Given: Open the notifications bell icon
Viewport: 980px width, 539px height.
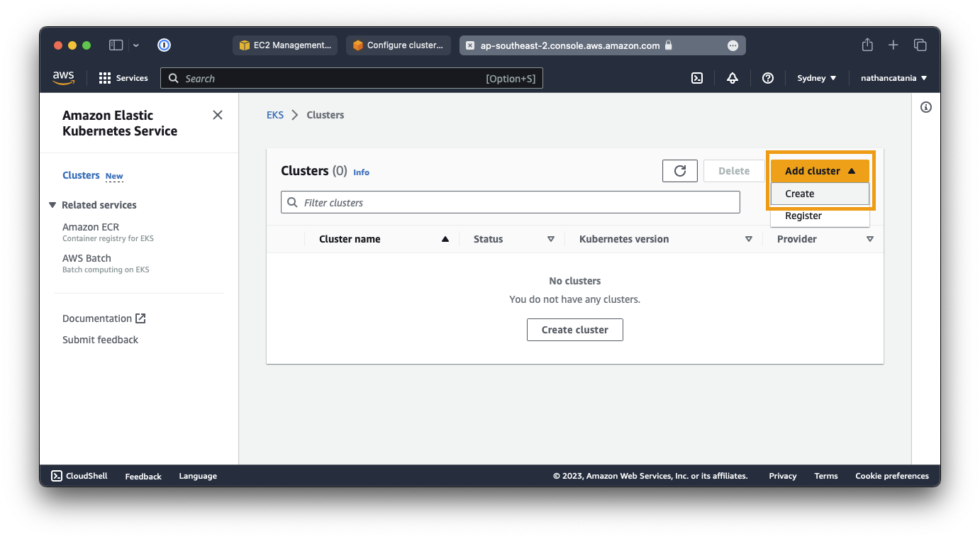Looking at the screenshot, I should [733, 78].
